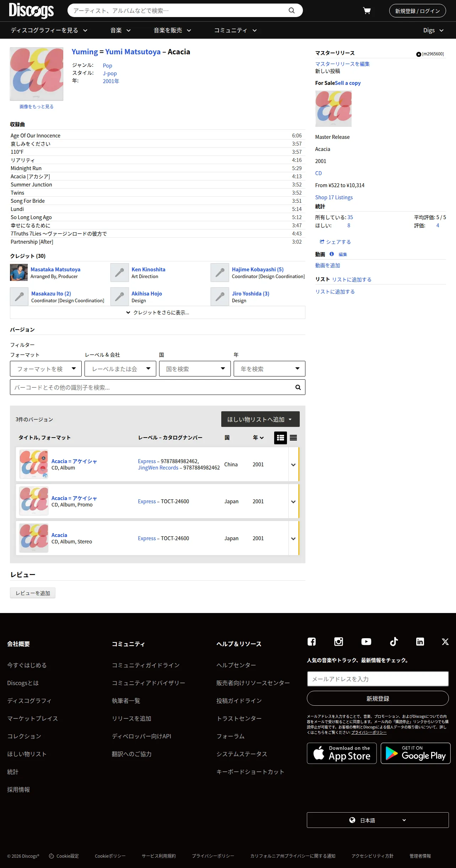Click the For Sale album cover thumbnail
The width and height of the screenshot is (456, 868).
click(333, 109)
